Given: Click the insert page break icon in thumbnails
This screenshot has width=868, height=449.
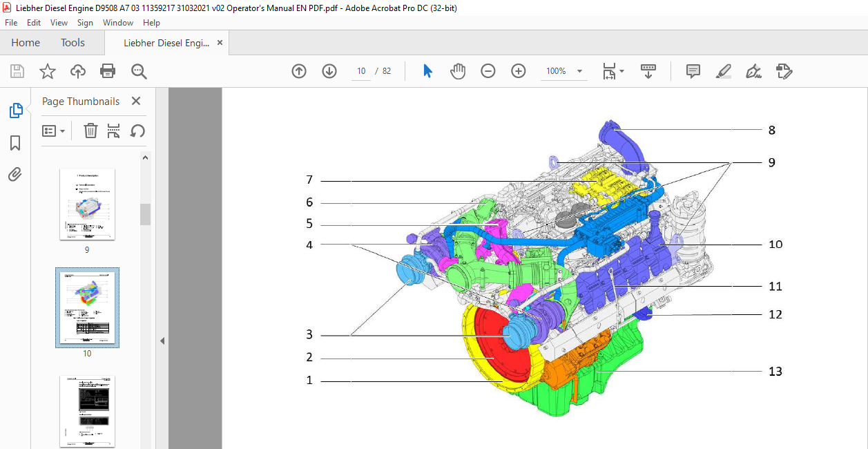Looking at the screenshot, I should click(114, 131).
